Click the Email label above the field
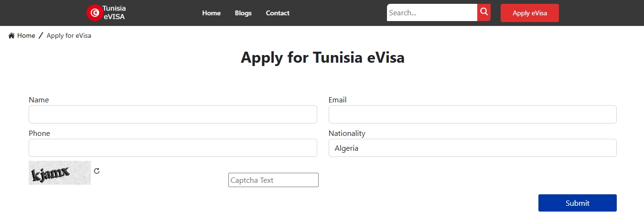 (x=337, y=100)
